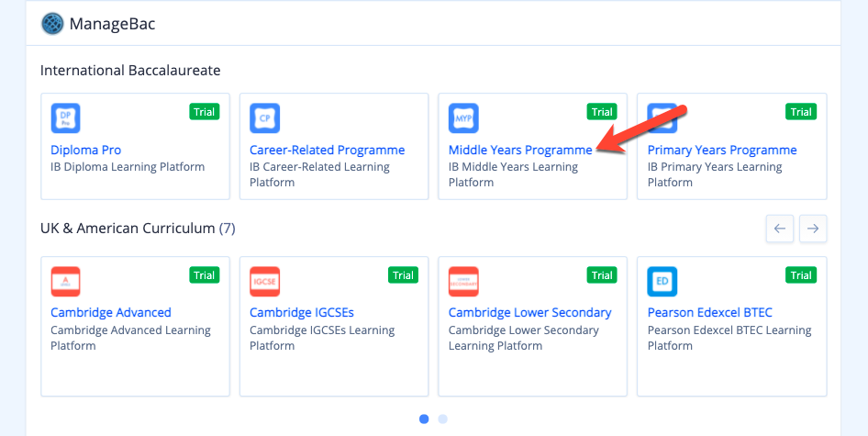Open the Diploma Pro link
The height and width of the screenshot is (436, 868).
click(86, 151)
